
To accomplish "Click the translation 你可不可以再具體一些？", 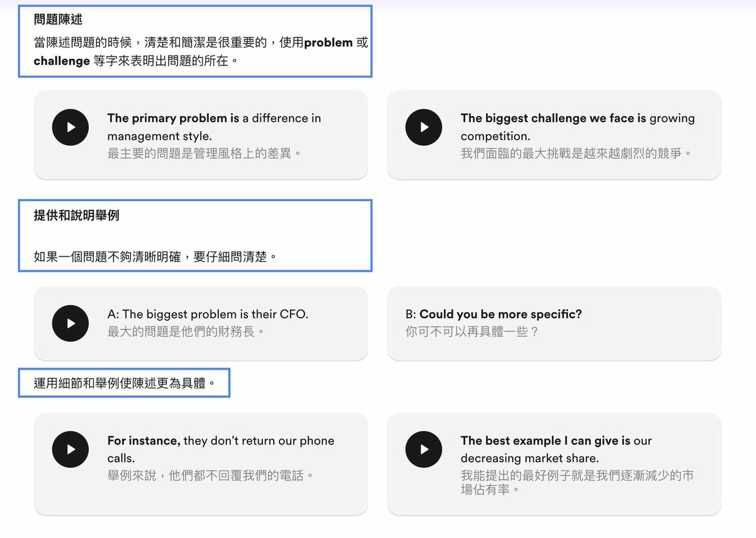I will 472,331.
